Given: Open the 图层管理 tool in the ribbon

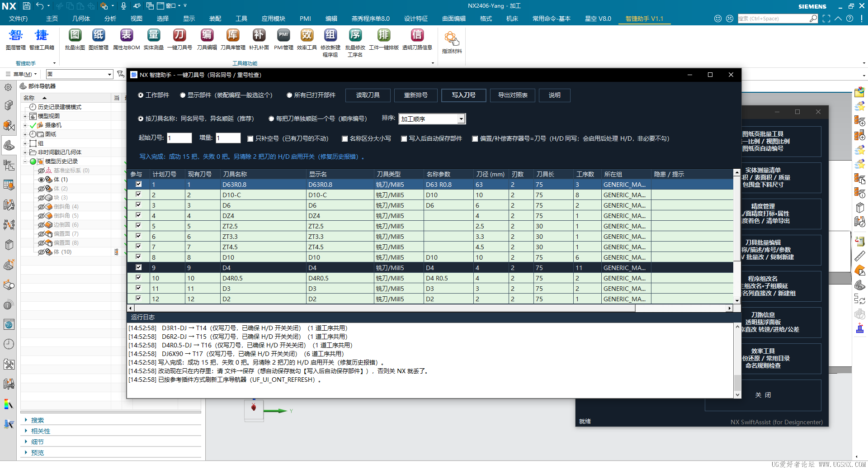Looking at the screenshot, I should pyautogui.click(x=15, y=39).
